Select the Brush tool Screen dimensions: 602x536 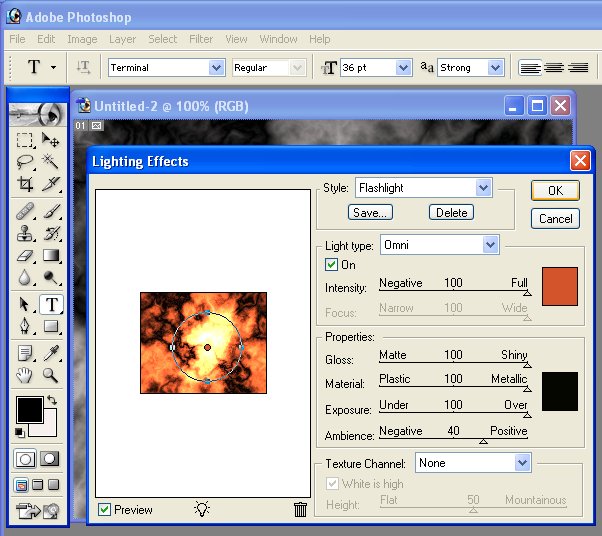tap(50, 211)
